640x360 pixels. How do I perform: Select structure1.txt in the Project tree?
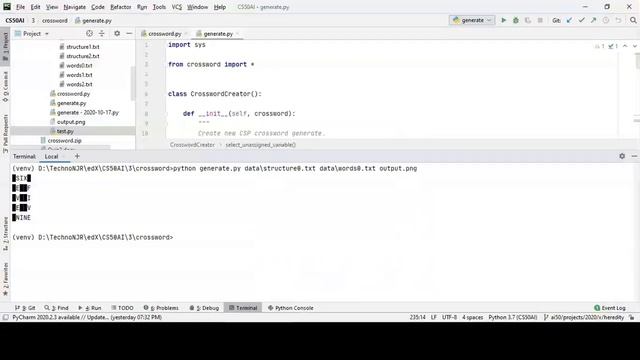pos(83,47)
